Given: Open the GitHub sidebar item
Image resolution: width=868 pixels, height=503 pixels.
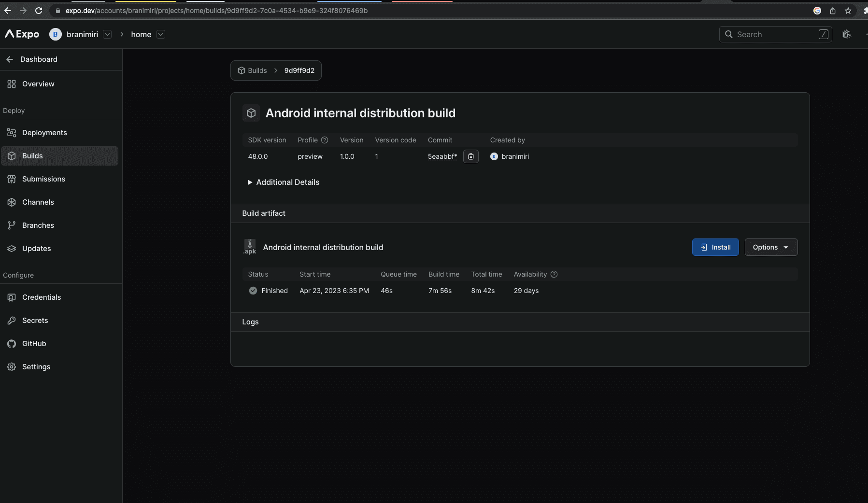Looking at the screenshot, I should coord(34,344).
